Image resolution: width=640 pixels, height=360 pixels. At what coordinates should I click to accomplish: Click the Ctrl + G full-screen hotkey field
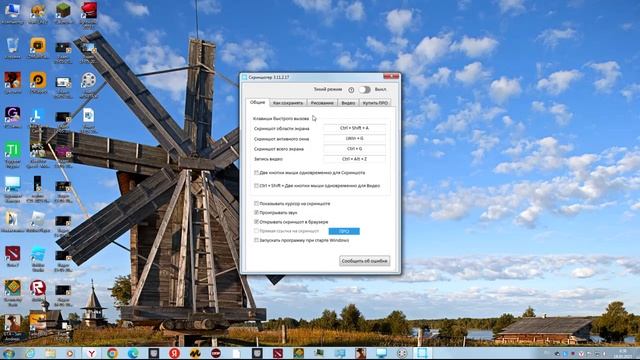[354, 149]
